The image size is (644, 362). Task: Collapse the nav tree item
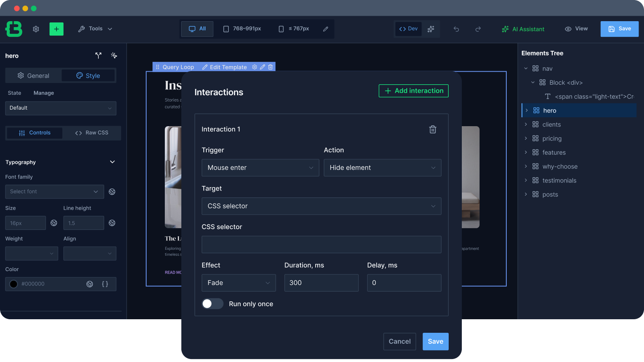pos(526,68)
